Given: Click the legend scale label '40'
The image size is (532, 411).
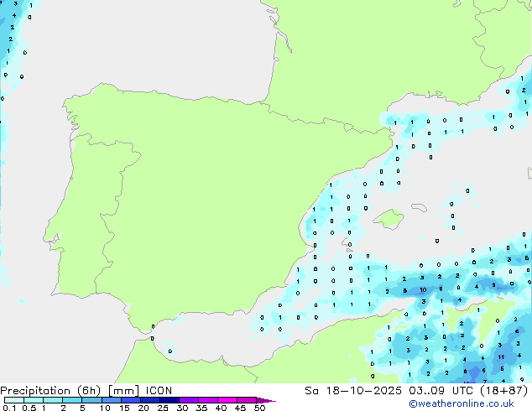Looking at the screenshot, I should click(221, 408).
